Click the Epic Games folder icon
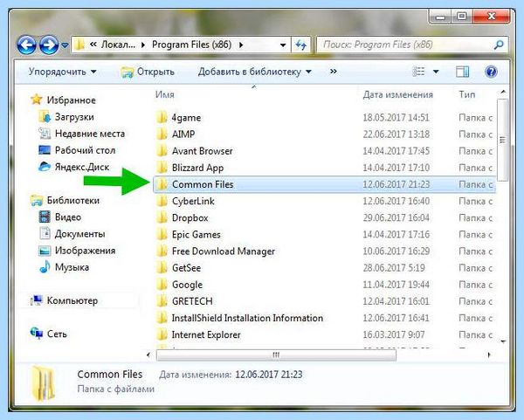524x420 pixels. (162, 234)
